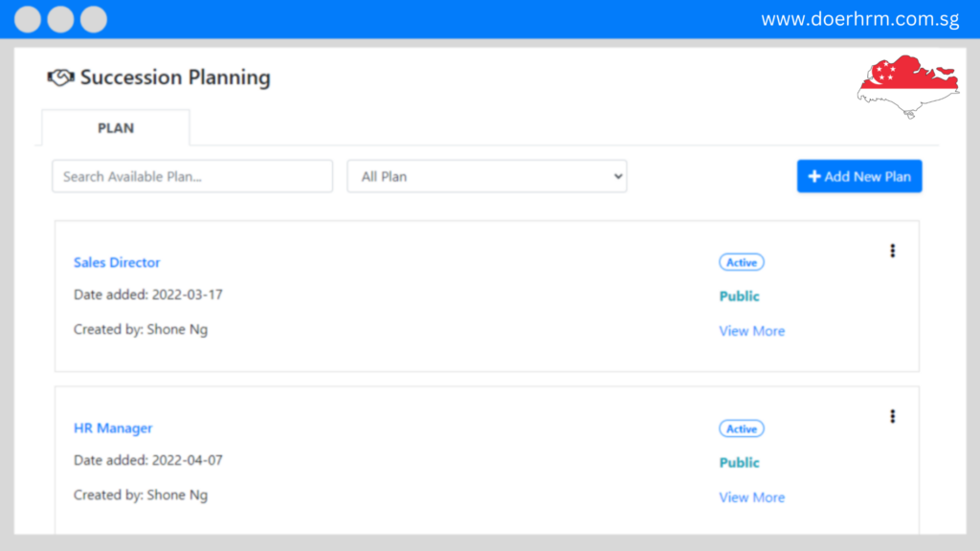Click the Active badge for Sales Director
This screenshot has height=551, width=980.
742,262
